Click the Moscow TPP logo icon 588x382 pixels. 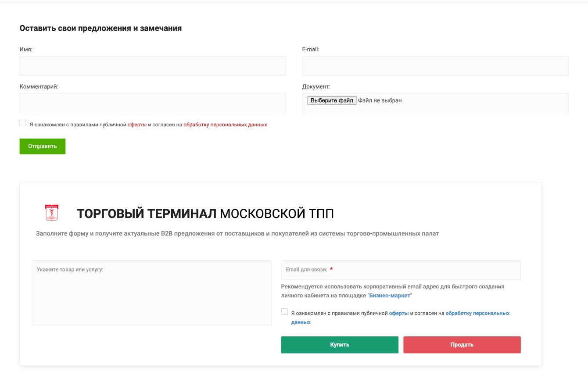pyautogui.click(x=52, y=213)
